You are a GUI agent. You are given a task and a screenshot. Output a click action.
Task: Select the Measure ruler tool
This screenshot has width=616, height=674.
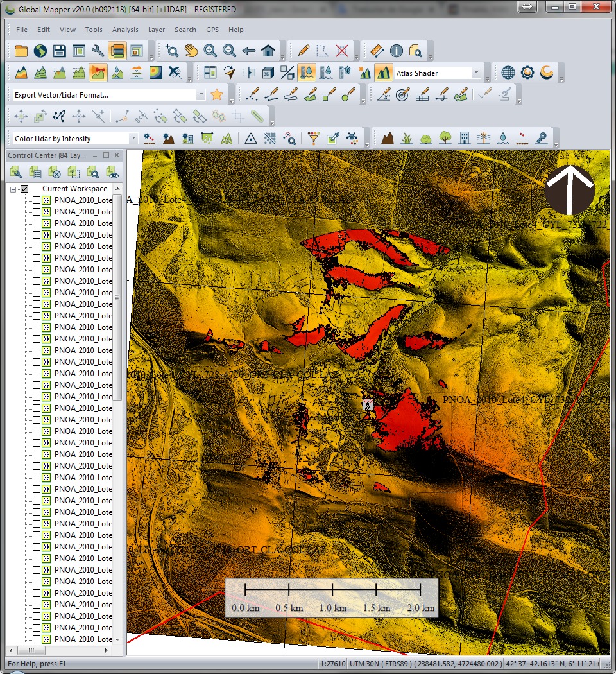pyautogui.click(x=377, y=51)
